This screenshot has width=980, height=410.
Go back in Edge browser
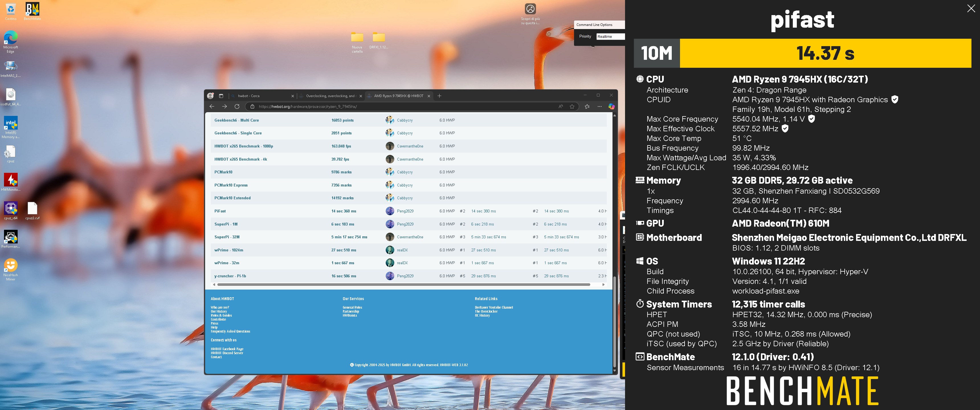212,106
